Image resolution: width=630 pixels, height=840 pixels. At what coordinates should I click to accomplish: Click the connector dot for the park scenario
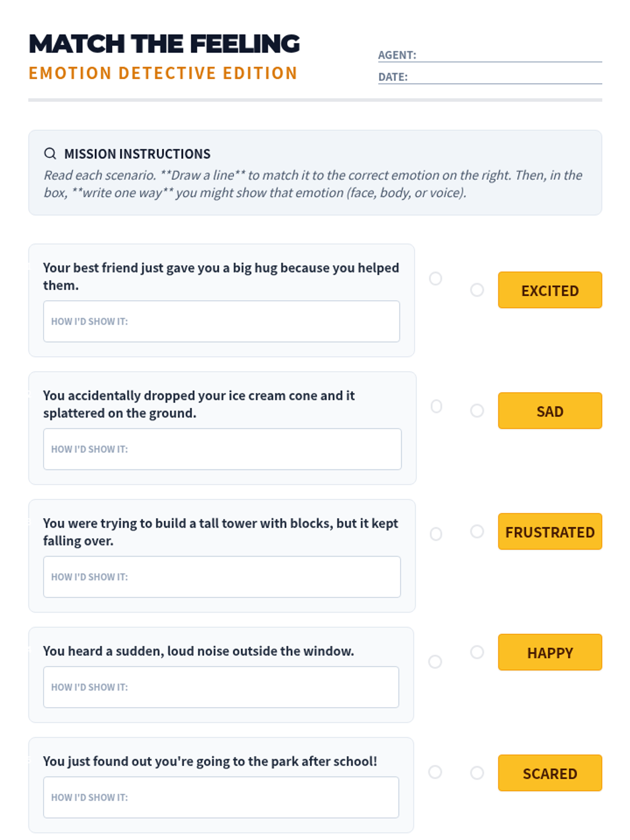pos(435,772)
